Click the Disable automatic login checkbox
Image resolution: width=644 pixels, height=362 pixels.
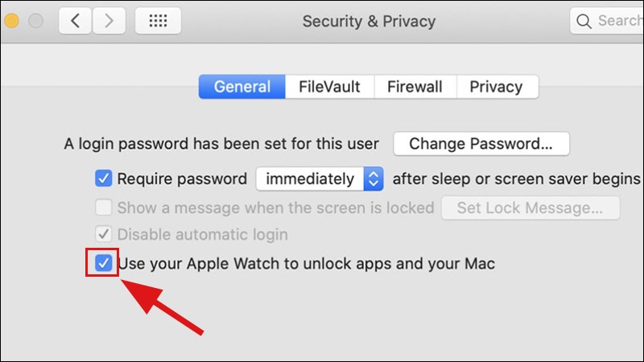tap(104, 235)
